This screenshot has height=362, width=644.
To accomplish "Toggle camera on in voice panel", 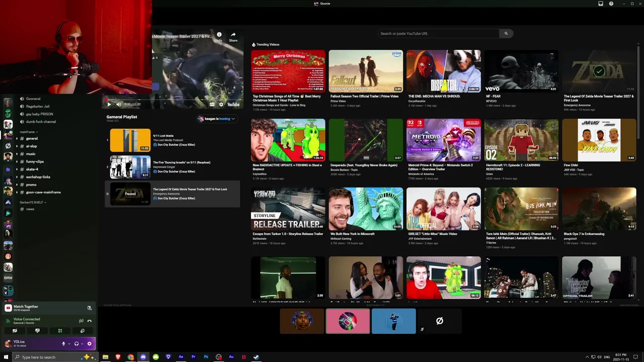I will coord(15,331).
